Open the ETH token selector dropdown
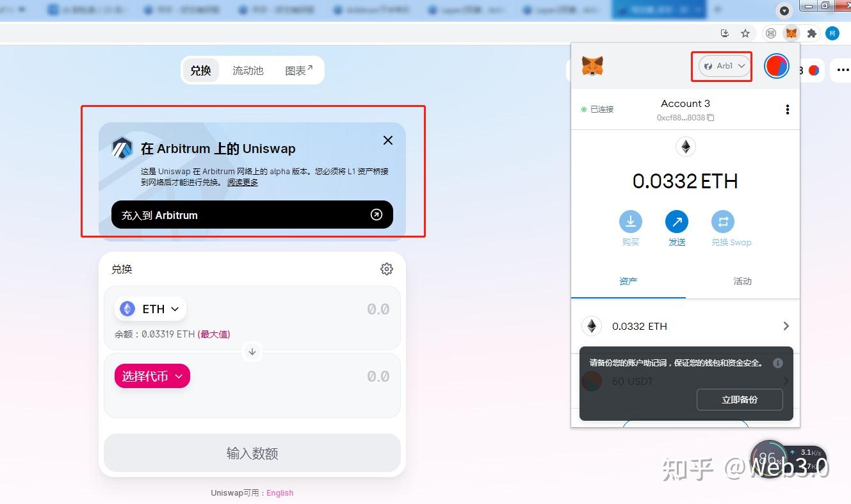 click(150, 309)
